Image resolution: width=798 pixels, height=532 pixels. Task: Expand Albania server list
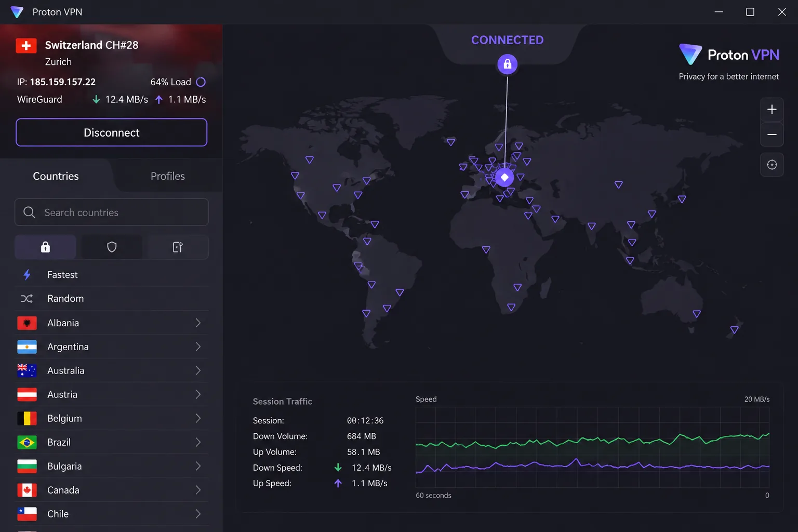point(198,323)
